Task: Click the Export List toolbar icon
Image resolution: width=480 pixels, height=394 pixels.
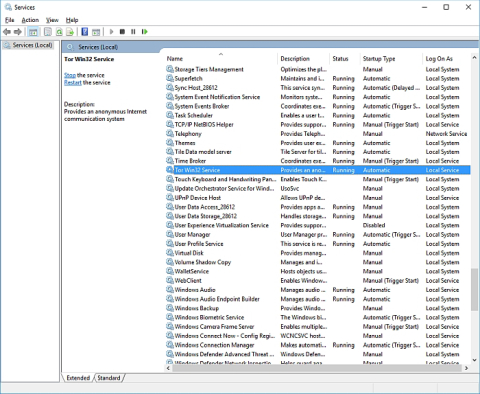Action: [70, 32]
